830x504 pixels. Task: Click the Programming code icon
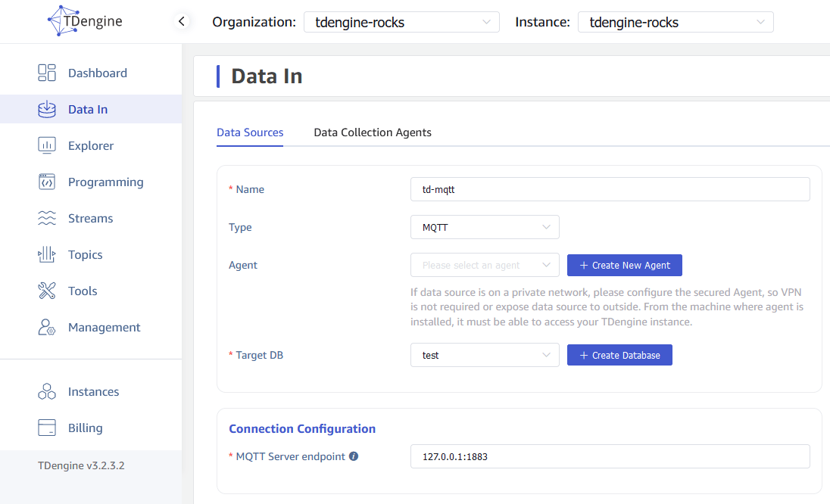click(x=47, y=182)
